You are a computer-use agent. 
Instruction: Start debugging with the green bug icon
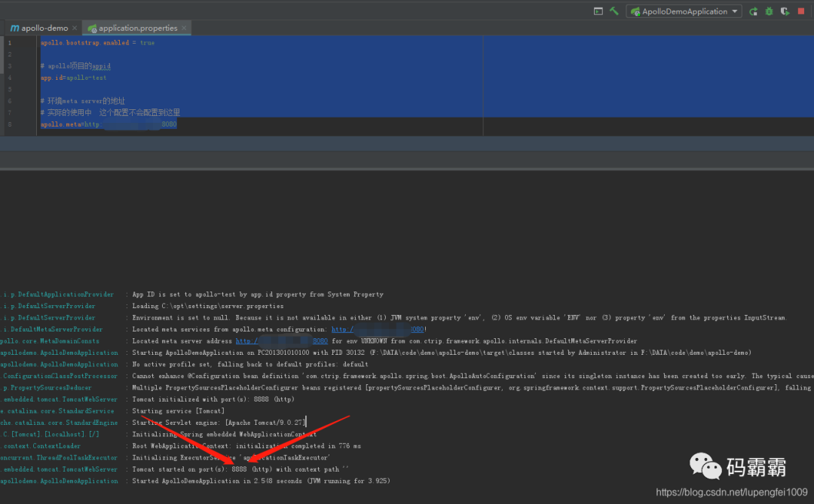pos(769,11)
